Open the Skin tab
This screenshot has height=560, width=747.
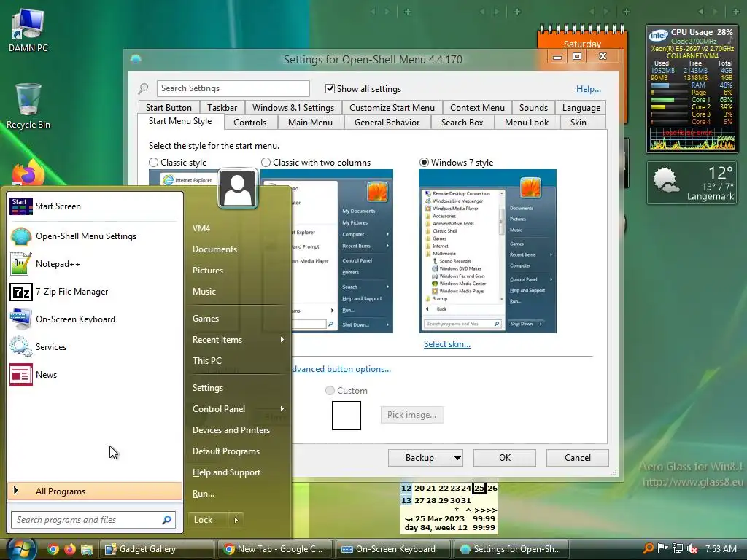578,122
